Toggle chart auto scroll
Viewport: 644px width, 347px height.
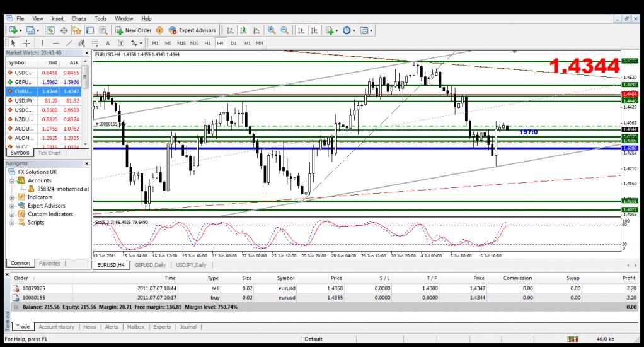pos(302,30)
